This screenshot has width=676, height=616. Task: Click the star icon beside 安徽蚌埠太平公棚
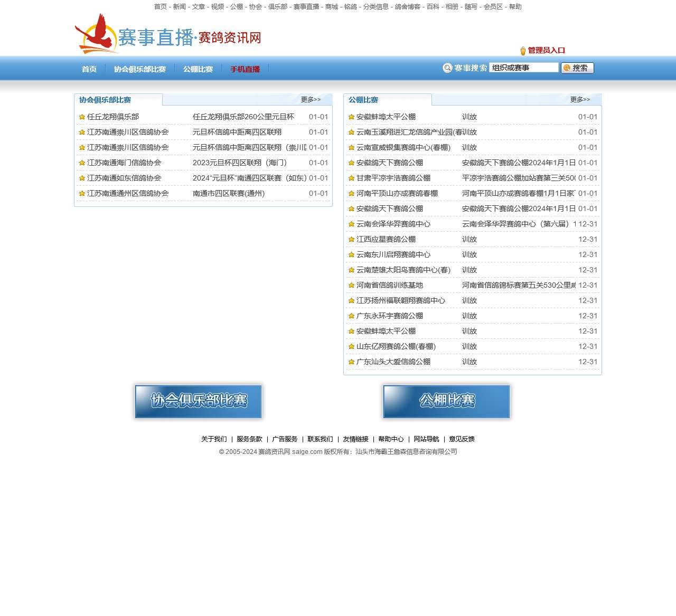tap(351, 117)
